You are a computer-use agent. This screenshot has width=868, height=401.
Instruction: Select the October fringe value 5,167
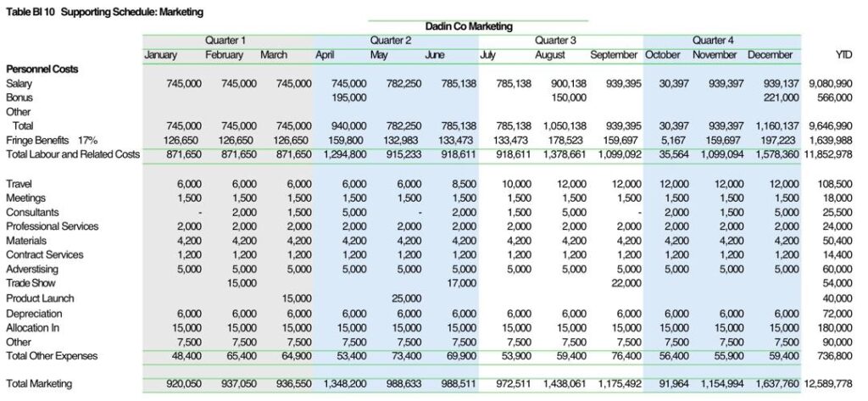pyautogui.click(x=674, y=140)
